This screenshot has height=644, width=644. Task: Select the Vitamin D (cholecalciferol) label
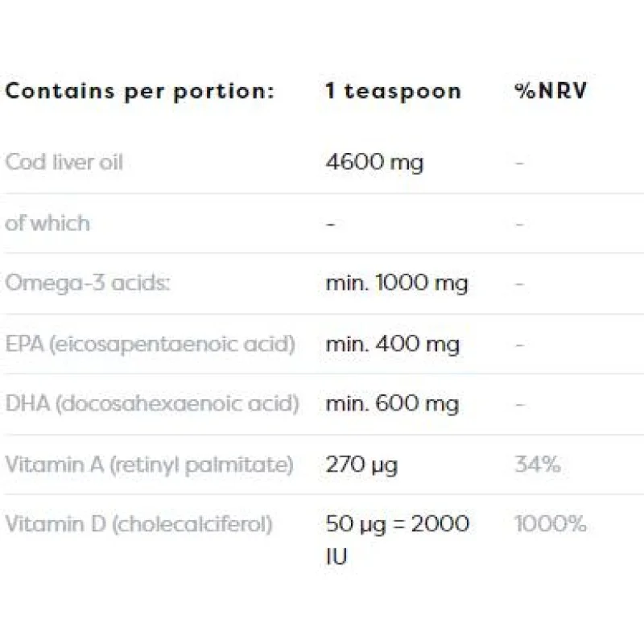click(138, 524)
